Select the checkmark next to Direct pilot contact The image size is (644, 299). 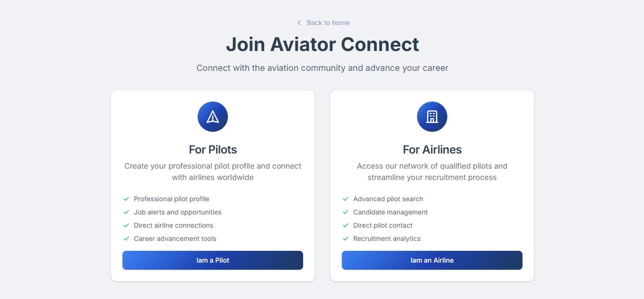(x=346, y=225)
